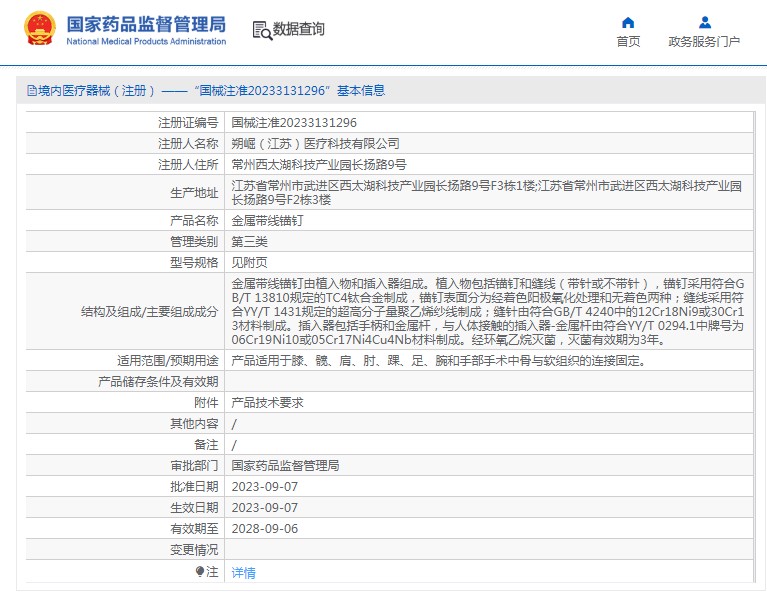Image resolution: width=767 pixels, height=592 pixels.
Task: Click the 审批部门 label
Action: click(194, 466)
